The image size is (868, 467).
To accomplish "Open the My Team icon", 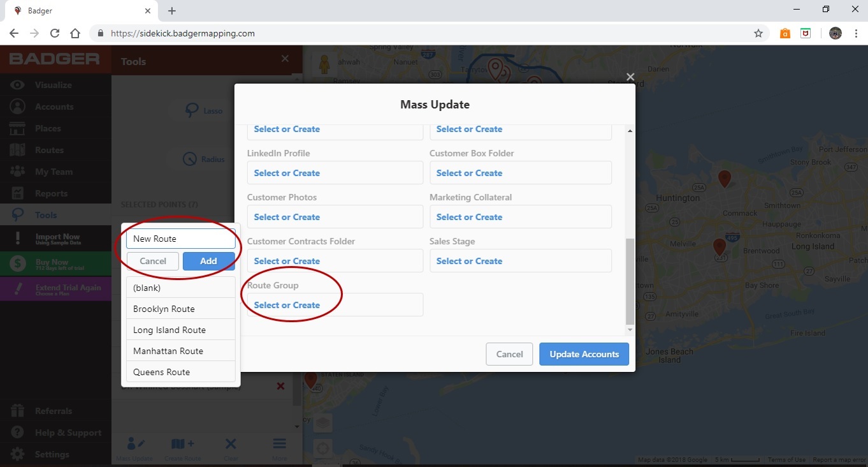I will [18, 172].
